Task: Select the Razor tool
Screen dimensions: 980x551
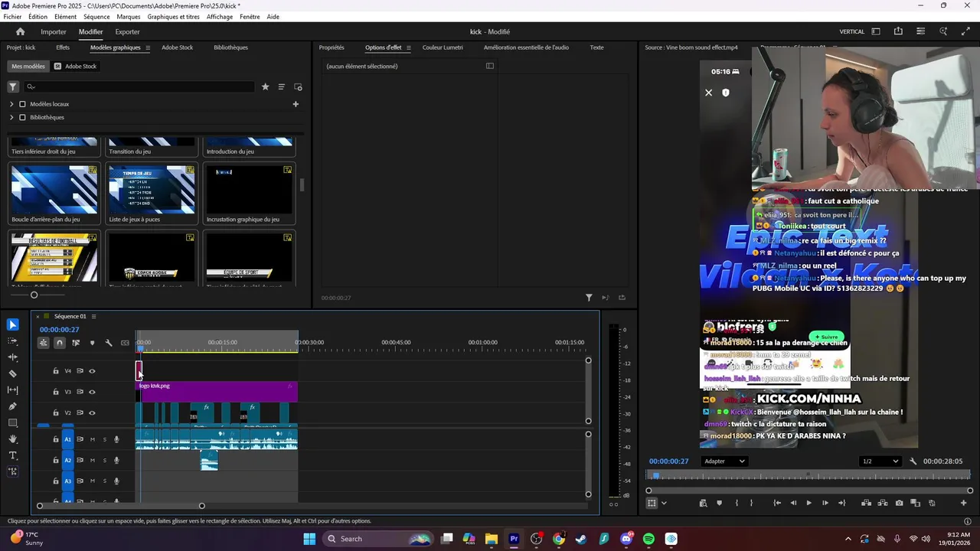Action: point(13,374)
